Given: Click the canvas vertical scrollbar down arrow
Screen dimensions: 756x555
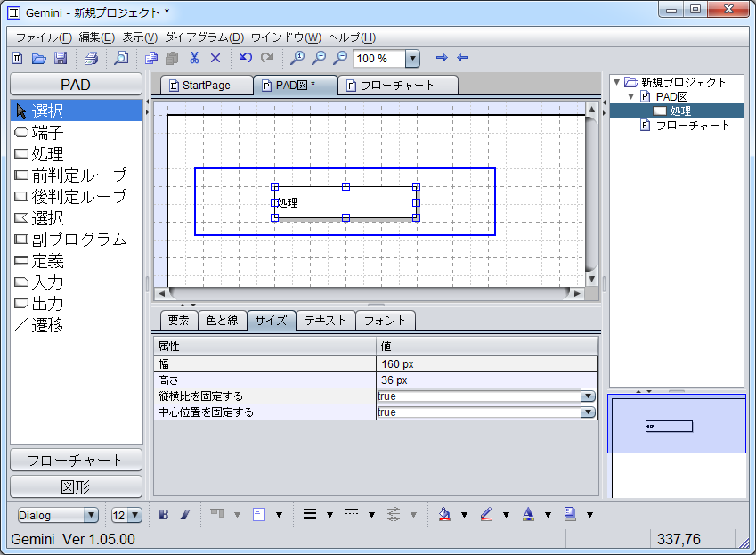Looking at the screenshot, I should pos(591,279).
